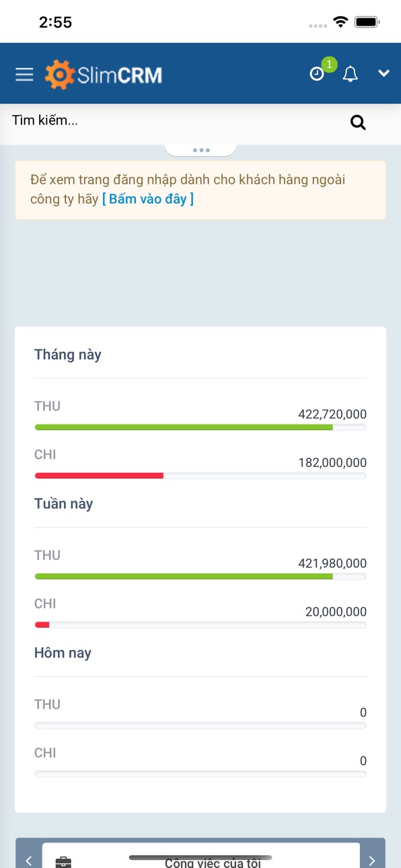Viewport: 401px width, 868px height.
Task: Follow the Bấm vào đây link
Action: [x=148, y=198]
